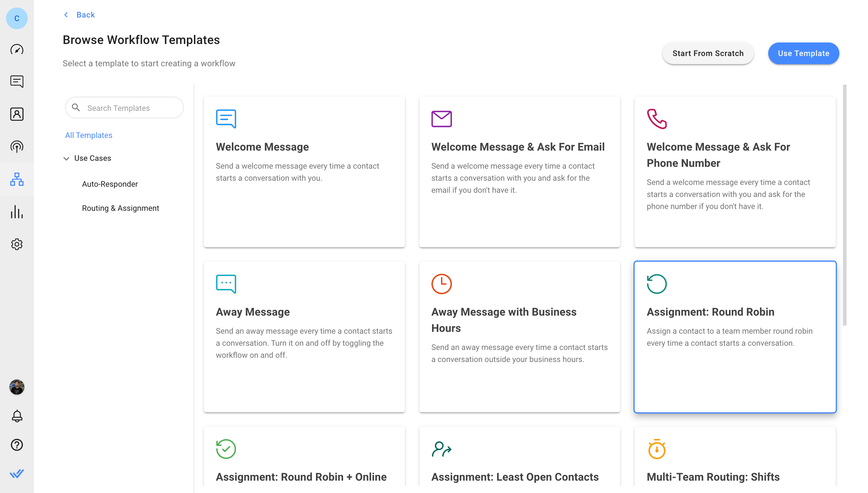
Task: Open the Reports bar chart icon
Action: point(17,212)
